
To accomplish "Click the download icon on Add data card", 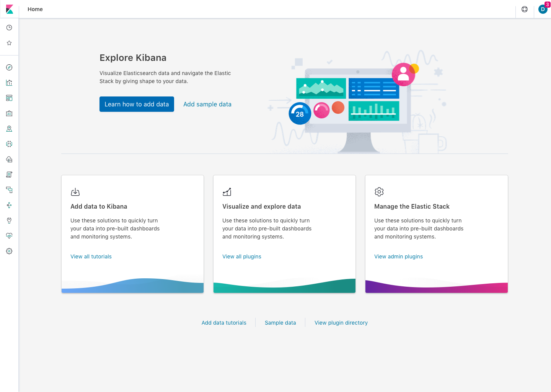I will pos(75,192).
